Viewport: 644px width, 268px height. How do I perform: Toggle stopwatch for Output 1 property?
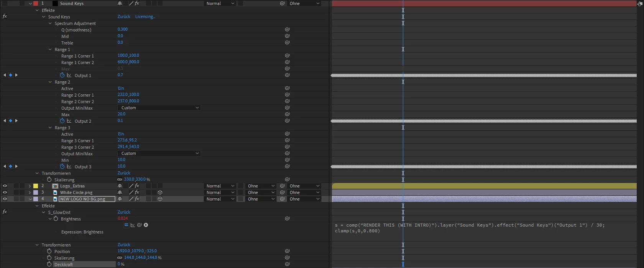[x=62, y=75]
